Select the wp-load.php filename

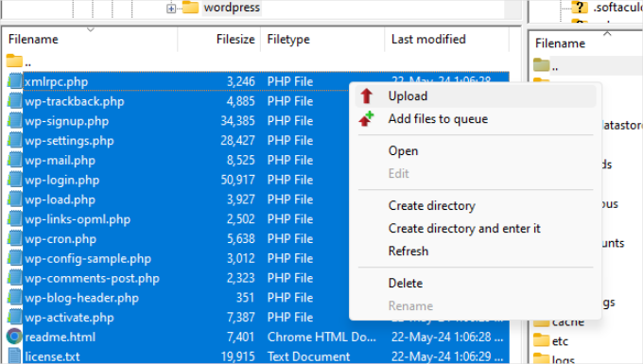pos(61,199)
